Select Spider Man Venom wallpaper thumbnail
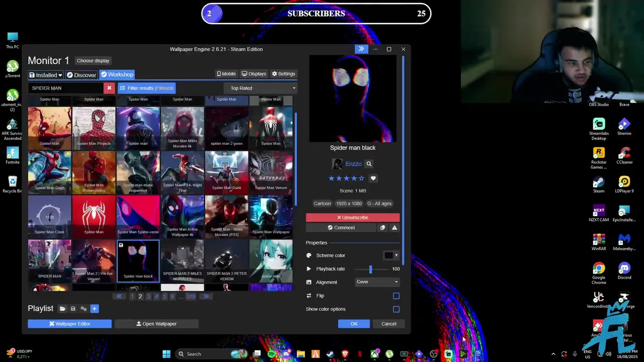This screenshot has height=362, width=644. click(271, 172)
